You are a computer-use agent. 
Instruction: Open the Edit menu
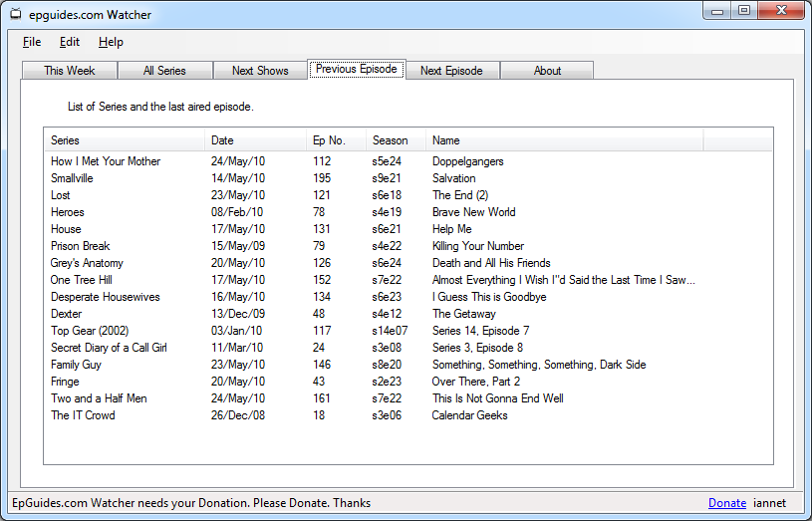pos(70,42)
